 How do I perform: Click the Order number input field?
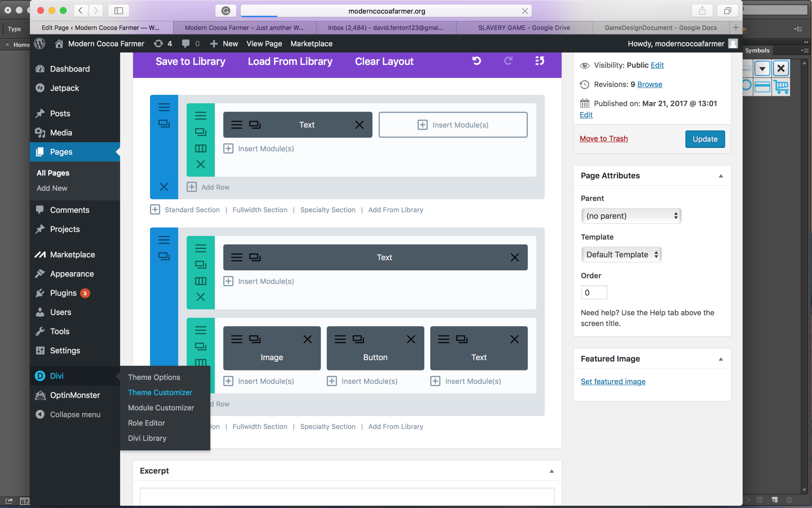594,293
